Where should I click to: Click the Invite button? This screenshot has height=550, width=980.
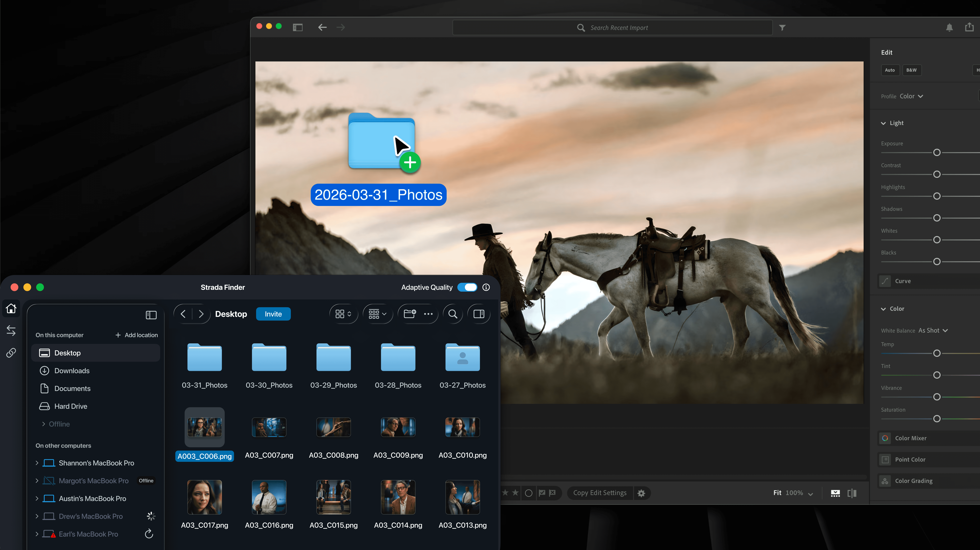[273, 314]
